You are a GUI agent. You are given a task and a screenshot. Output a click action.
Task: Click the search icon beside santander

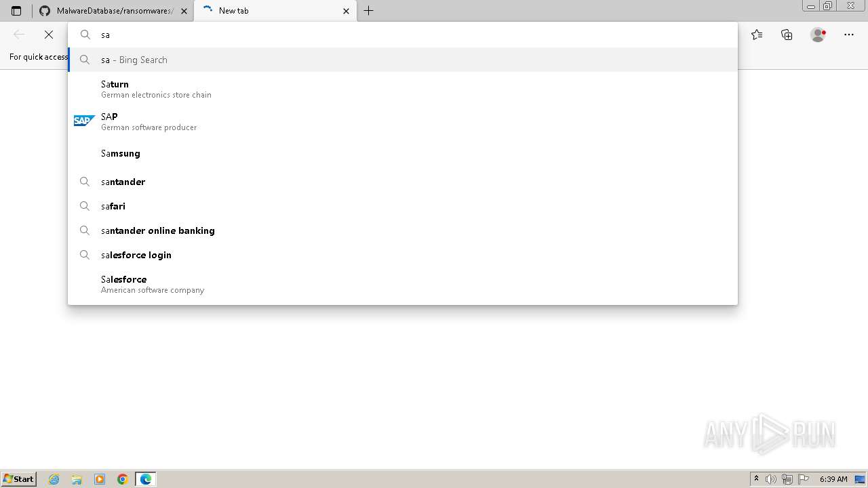click(85, 182)
